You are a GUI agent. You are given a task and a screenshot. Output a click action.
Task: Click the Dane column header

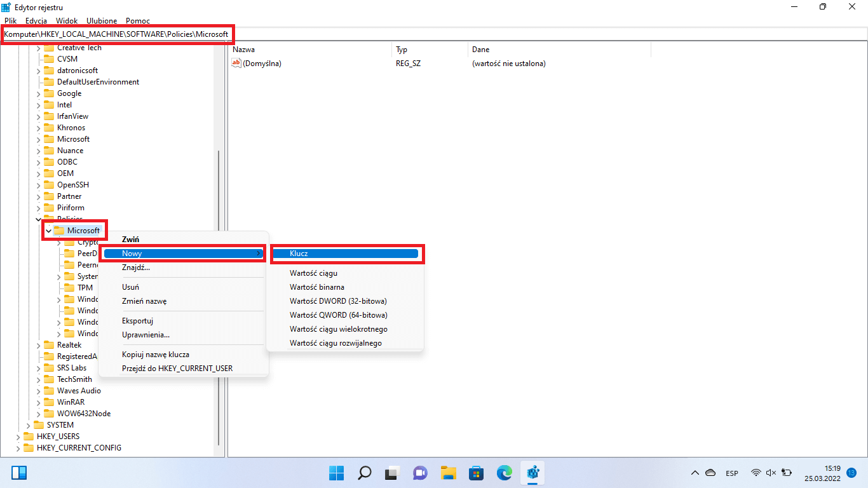click(x=559, y=49)
